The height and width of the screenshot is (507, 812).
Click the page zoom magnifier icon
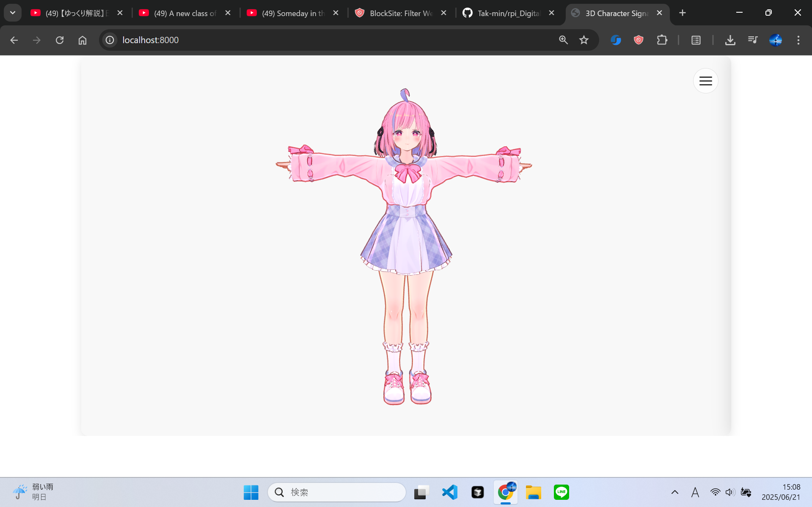(563, 40)
